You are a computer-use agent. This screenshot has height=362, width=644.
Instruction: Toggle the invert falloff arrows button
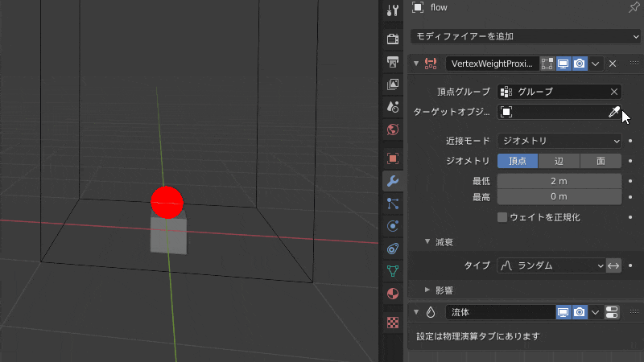(x=613, y=265)
